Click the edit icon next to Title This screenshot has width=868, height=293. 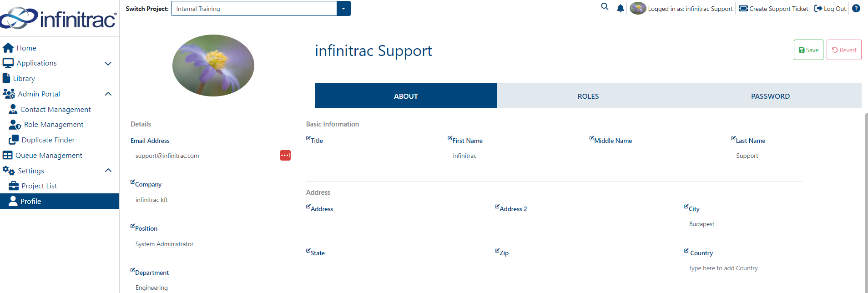308,138
